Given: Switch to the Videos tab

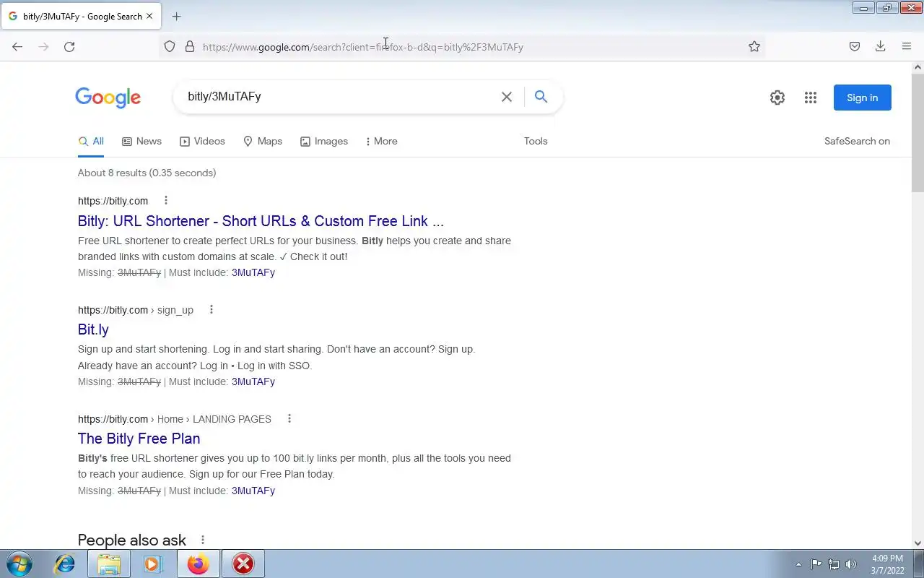Looking at the screenshot, I should 202,142.
